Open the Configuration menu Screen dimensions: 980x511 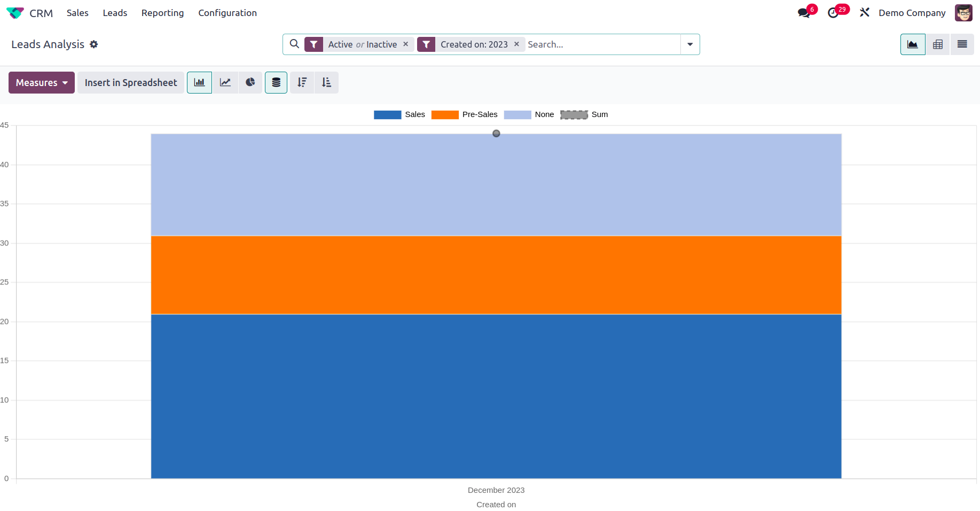pyautogui.click(x=228, y=13)
